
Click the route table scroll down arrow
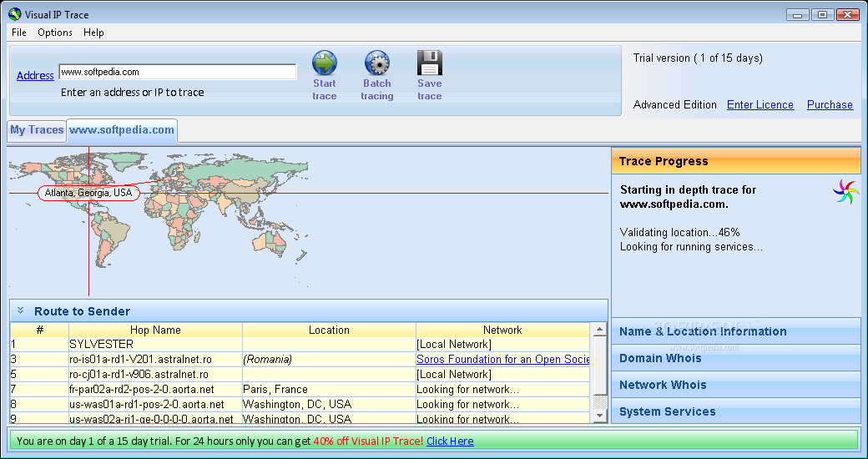pos(599,416)
